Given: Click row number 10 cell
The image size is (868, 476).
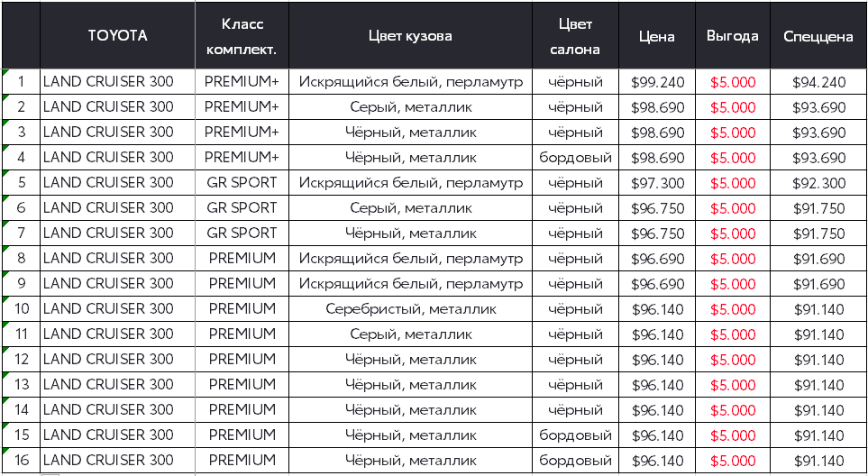Looking at the screenshot, I should (x=22, y=309).
